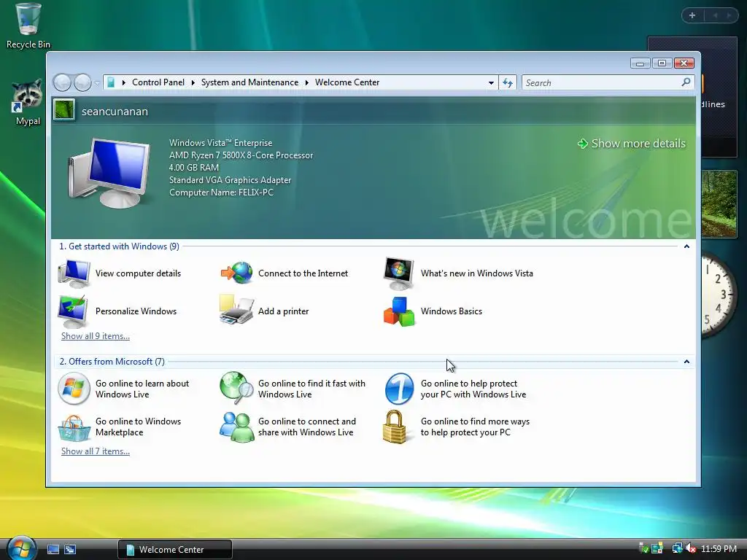Viewport: 747px width, 560px height.
Task: Click the 11:59 PM taskbar clock
Action: click(719, 548)
